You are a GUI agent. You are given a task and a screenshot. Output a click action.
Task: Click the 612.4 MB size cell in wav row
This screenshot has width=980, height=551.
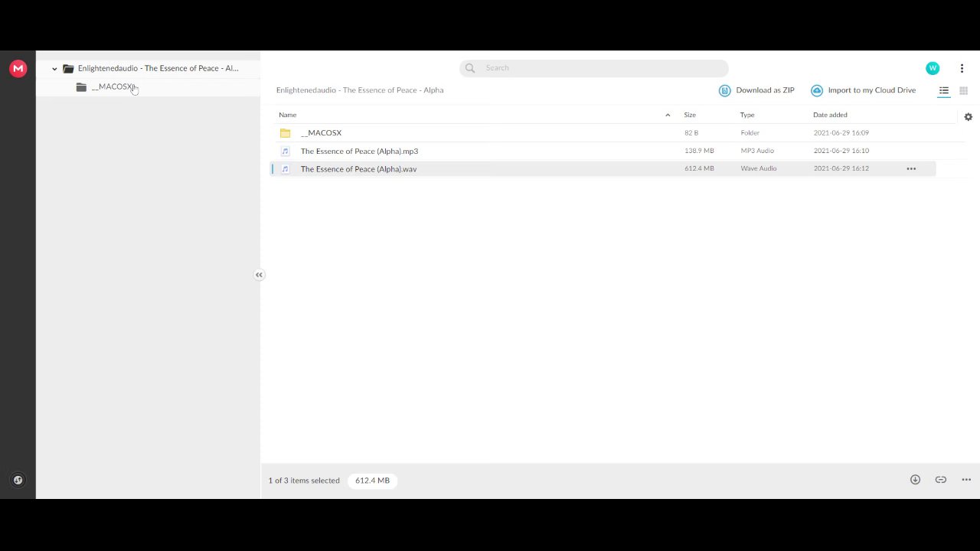[699, 168]
